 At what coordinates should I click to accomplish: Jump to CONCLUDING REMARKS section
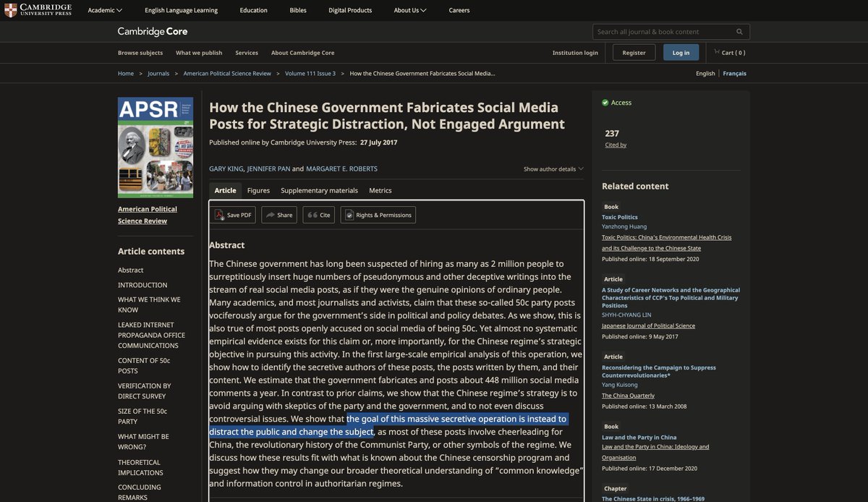[x=141, y=493]
